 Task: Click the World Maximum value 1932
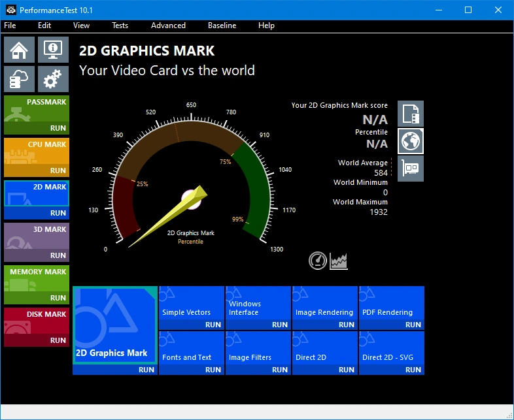click(379, 212)
